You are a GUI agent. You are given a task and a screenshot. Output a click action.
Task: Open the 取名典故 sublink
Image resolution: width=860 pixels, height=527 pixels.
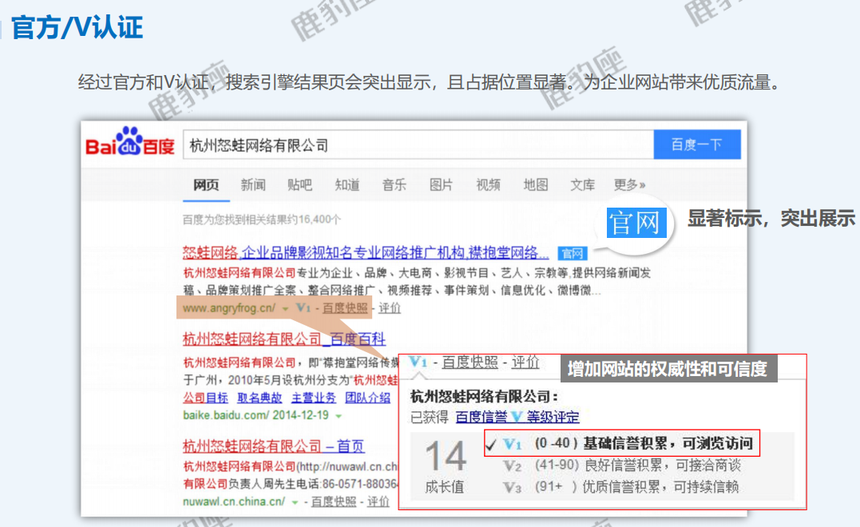point(259,398)
